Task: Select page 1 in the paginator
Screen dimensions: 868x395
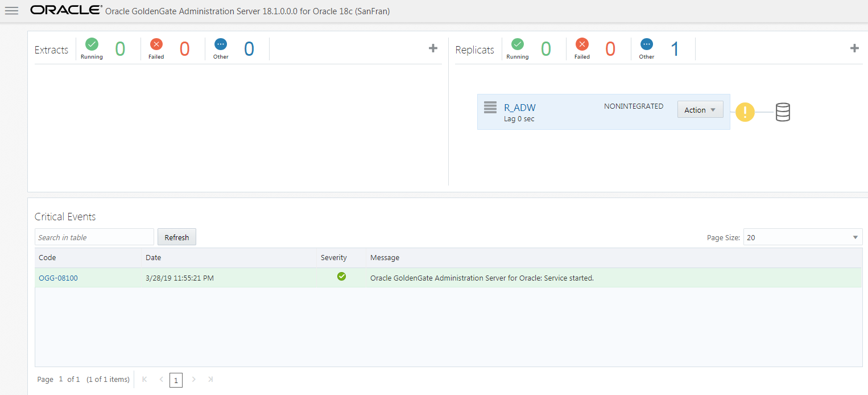Action: coord(176,380)
